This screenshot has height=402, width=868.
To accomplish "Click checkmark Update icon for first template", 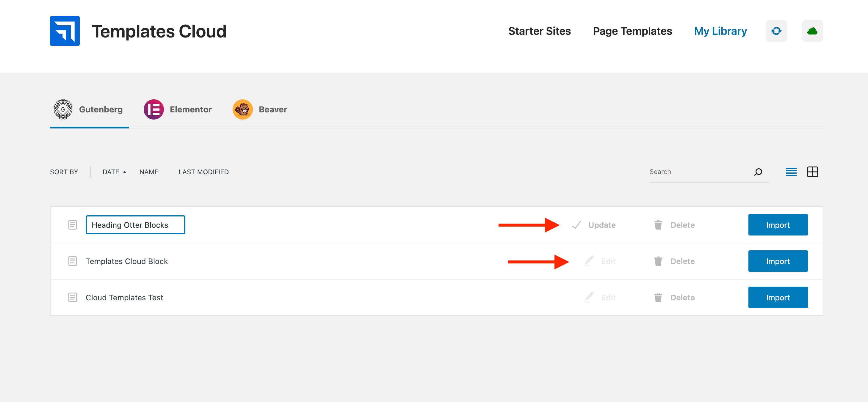I will coord(576,225).
